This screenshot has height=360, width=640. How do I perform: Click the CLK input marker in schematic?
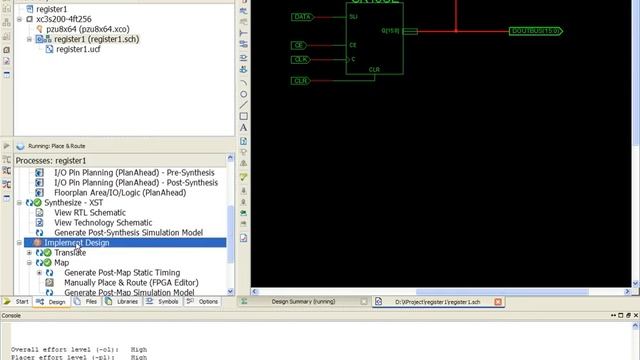pos(301,60)
